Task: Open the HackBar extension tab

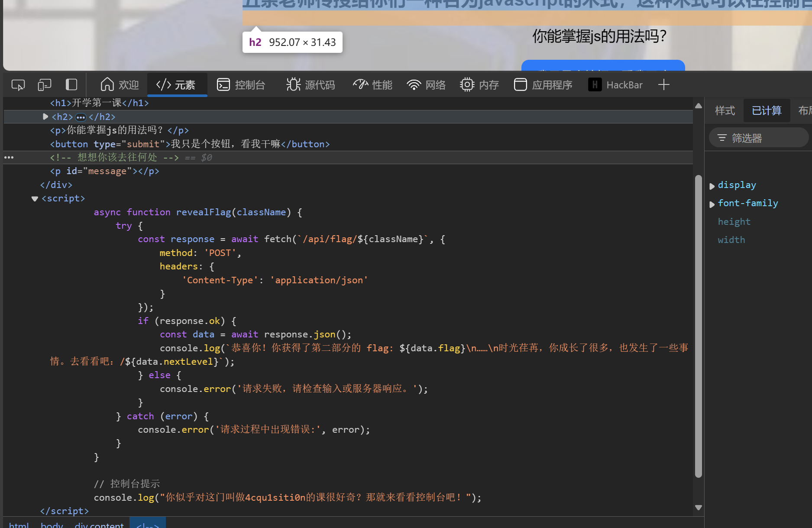Action: pyautogui.click(x=615, y=85)
